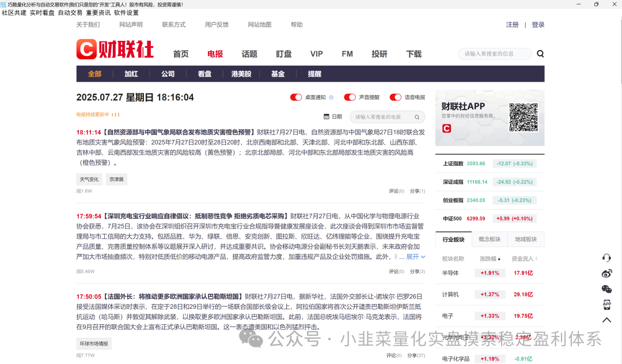Toggle the 桌面通知 switch
The height and width of the screenshot is (364, 622).
click(296, 97)
